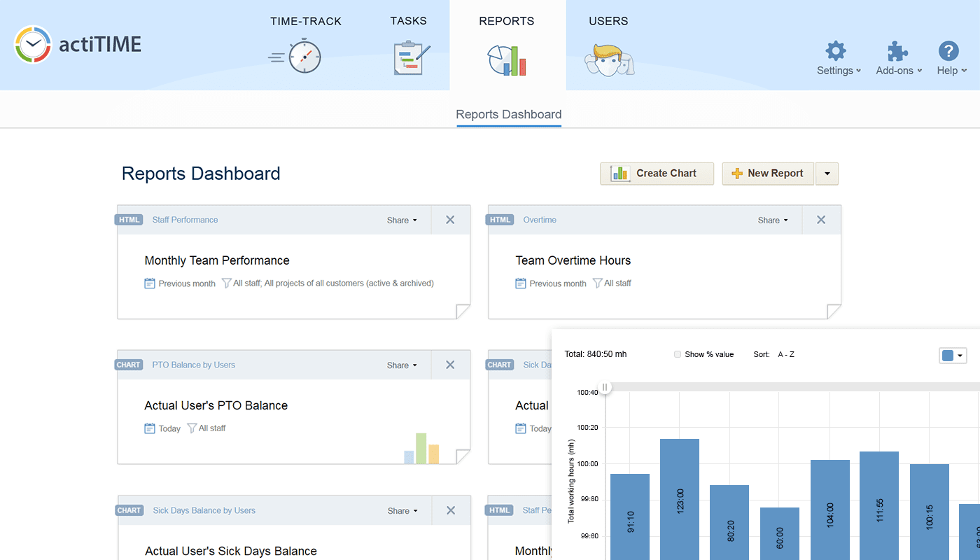The height and width of the screenshot is (560, 980).
Task: Open Add-ons dropdown menu
Action: pos(899,71)
